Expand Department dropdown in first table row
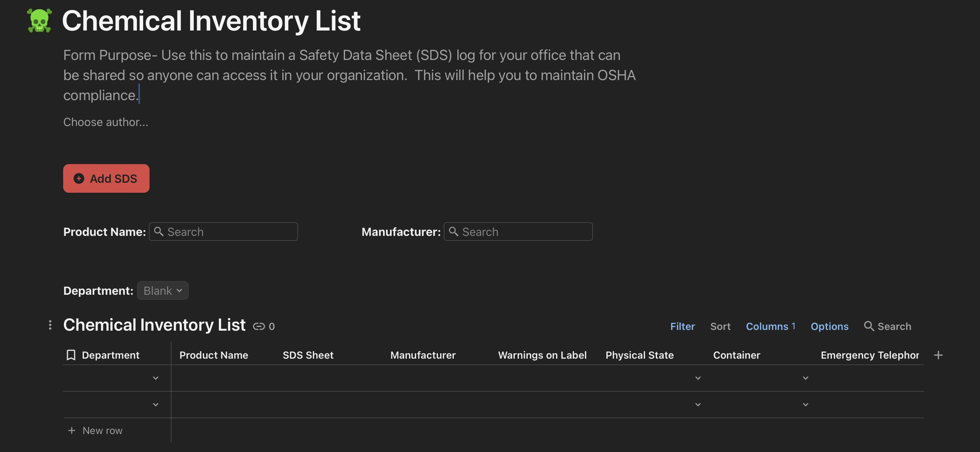This screenshot has height=452, width=980. pyautogui.click(x=155, y=378)
